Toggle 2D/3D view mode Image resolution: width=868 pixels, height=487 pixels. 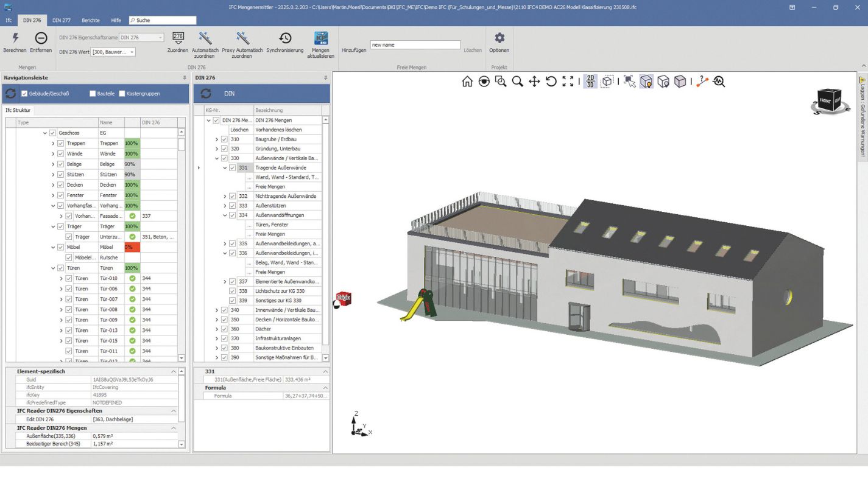590,82
